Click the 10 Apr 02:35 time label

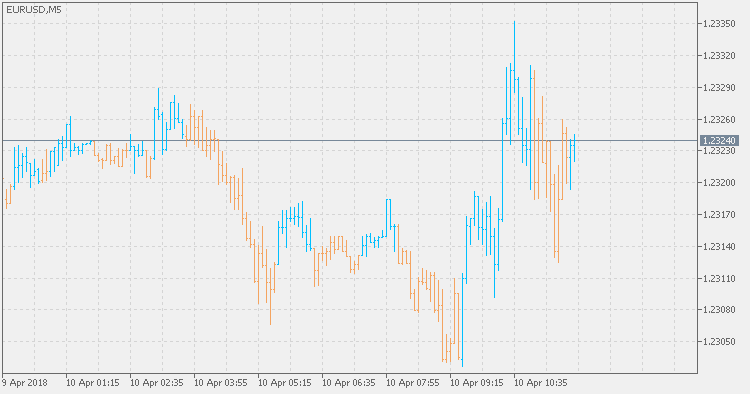tap(157, 383)
